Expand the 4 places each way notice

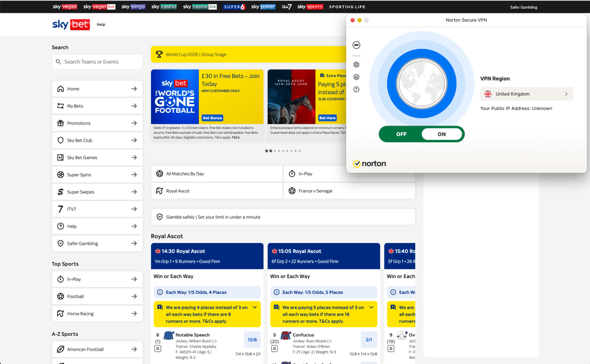255,308
